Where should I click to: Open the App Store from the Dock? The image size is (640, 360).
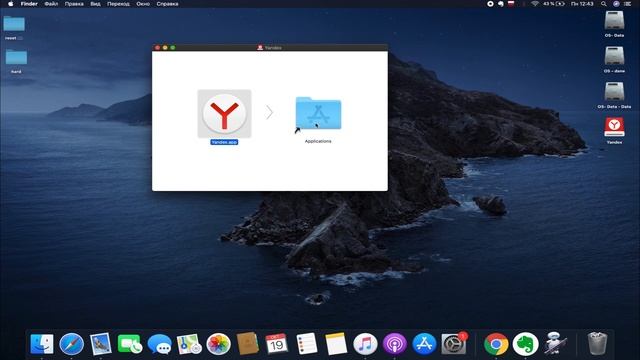point(424,344)
